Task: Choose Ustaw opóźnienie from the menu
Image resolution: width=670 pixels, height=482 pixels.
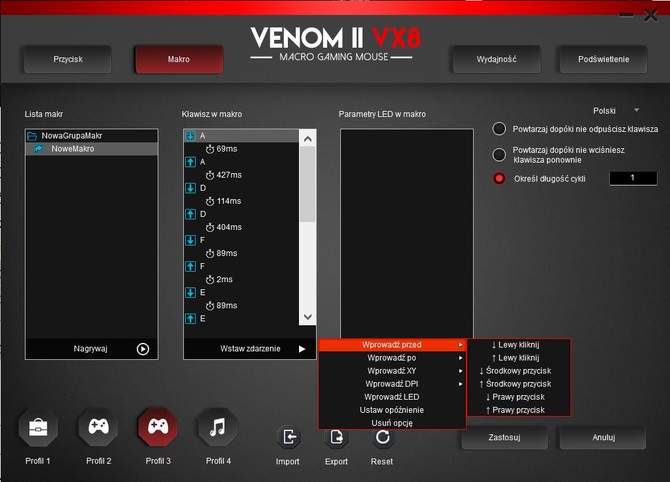Action: click(x=392, y=410)
